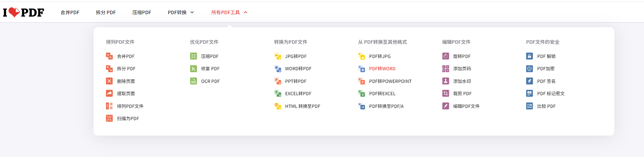
Task: Open the PDF转WORD link
Action: coord(382,69)
